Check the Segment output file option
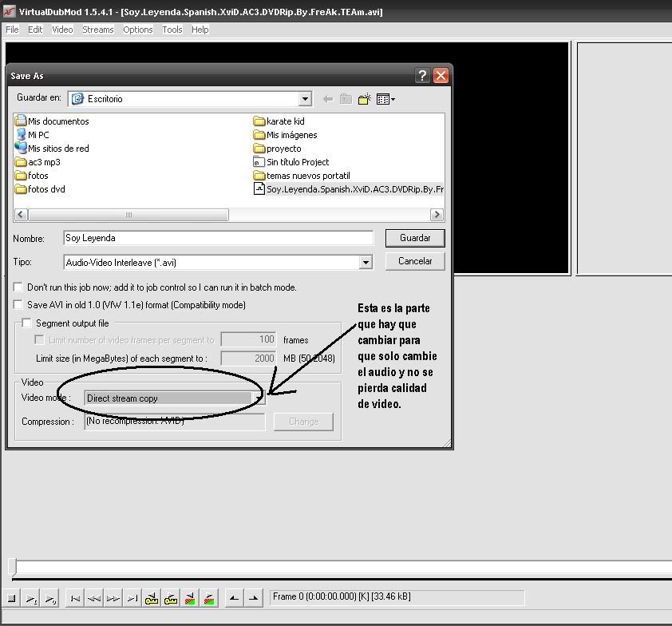Screen dimensions: 672x626 26,323
